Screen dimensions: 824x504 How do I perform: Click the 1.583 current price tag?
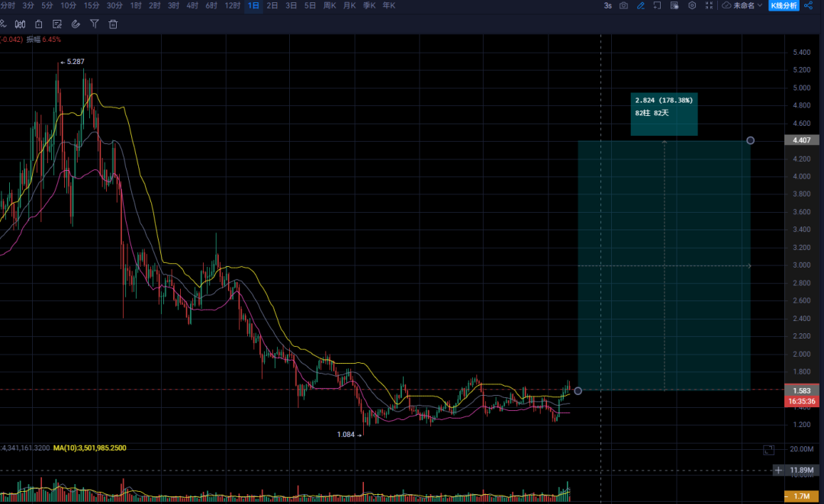tap(801, 390)
